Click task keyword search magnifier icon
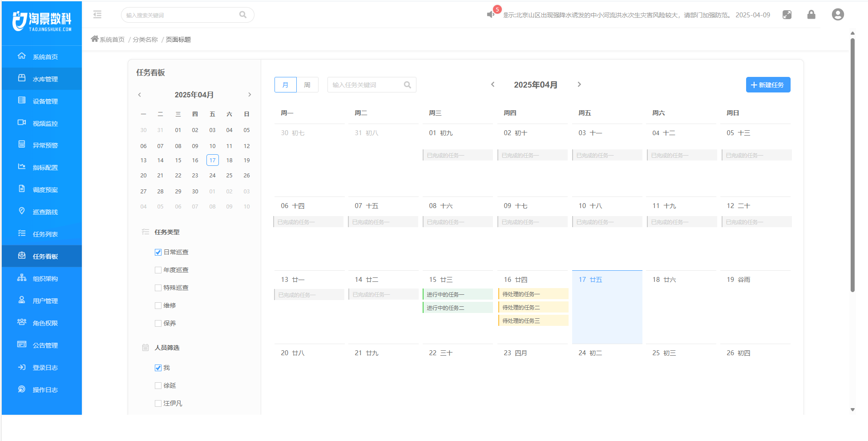868x441 pixels. click(407, 85)
